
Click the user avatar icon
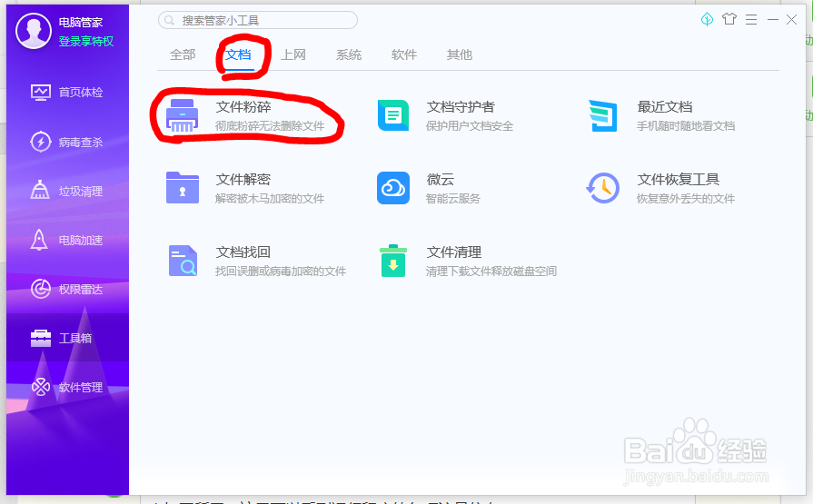click(x=34, y=31)
